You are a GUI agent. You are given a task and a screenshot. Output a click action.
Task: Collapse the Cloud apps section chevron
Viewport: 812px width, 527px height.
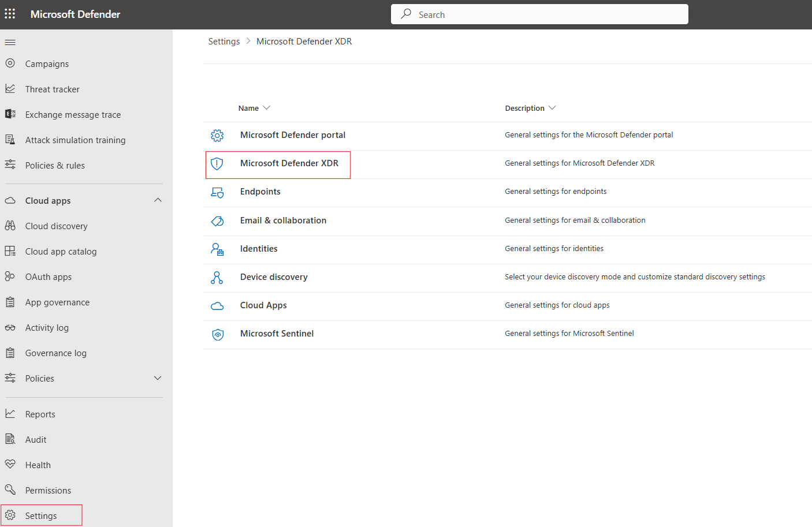[158, 200]
